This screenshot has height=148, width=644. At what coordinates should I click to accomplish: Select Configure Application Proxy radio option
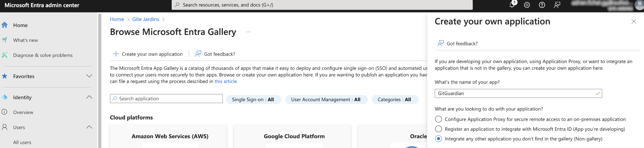pyautogui.click(x=438, y=119)
